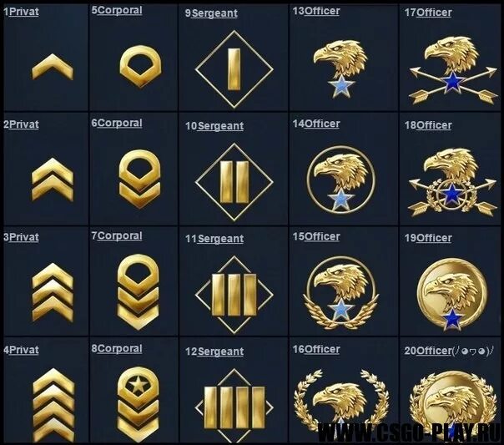Click the rank 15 eagle with laurel ring

pyautogui.click(x=340, y=292)
